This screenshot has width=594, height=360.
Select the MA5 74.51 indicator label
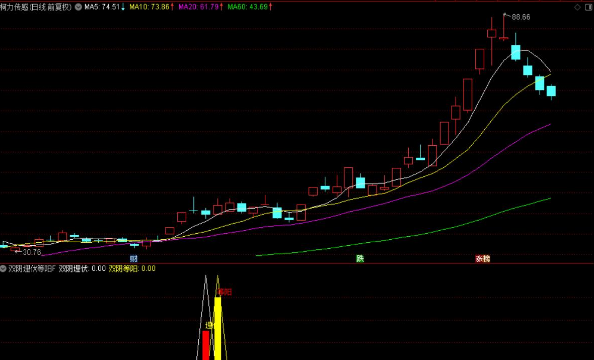(x=105, y=7)
